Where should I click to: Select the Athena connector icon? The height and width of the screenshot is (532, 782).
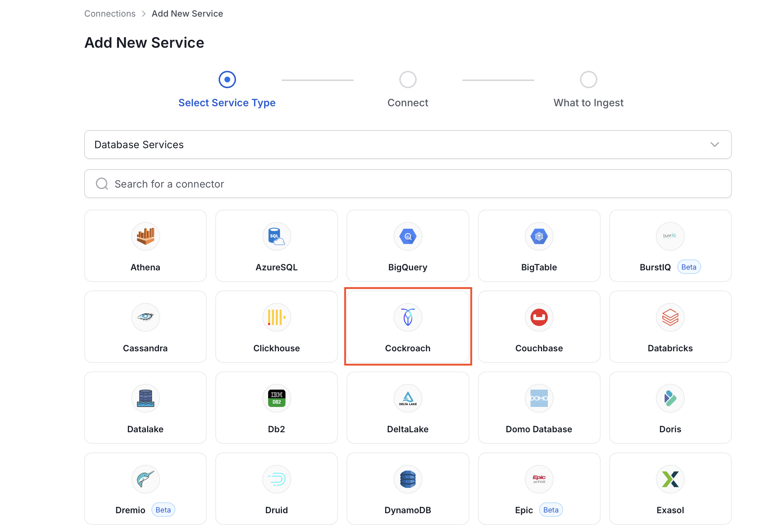pyautogui.click(x=145, y=236)
